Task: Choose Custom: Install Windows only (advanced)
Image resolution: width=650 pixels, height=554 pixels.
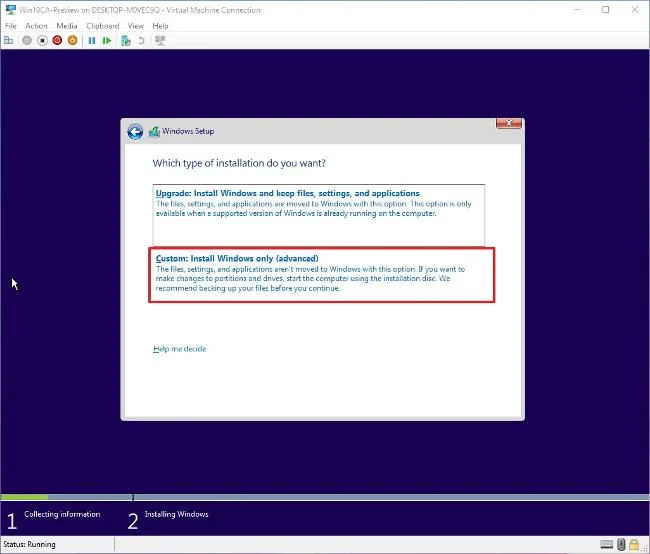Action: [x=322, y=275]
